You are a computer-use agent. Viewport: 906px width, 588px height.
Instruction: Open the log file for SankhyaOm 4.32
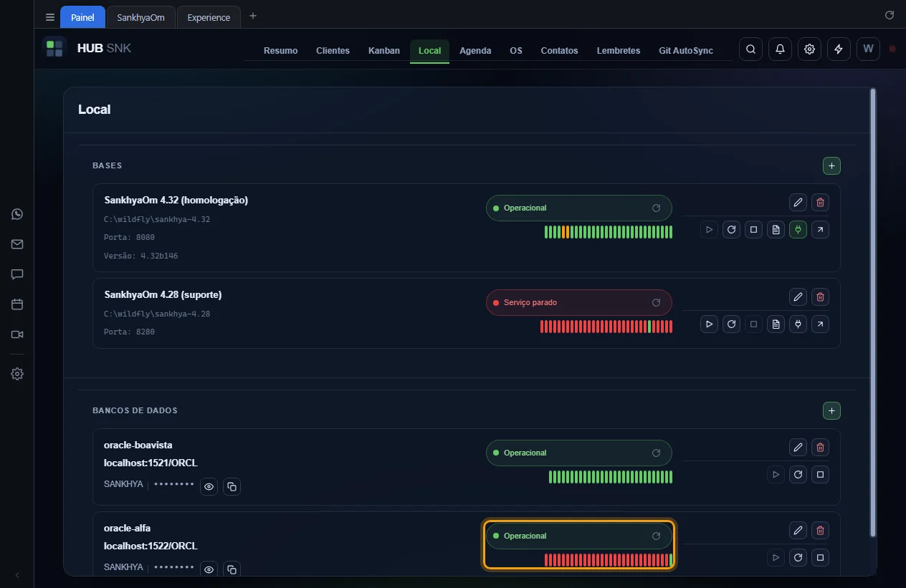tap(776, 230)
